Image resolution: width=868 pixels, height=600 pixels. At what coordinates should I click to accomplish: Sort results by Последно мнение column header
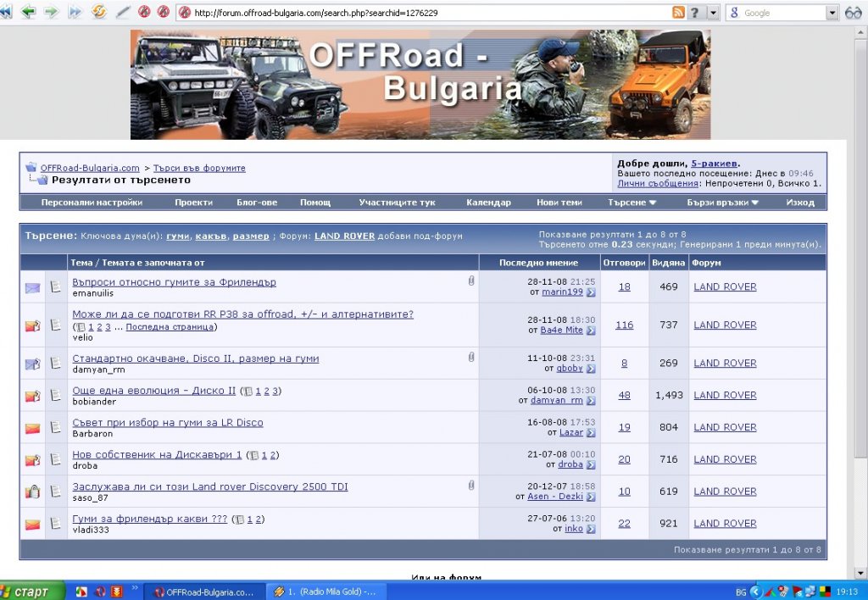point(538,263)
